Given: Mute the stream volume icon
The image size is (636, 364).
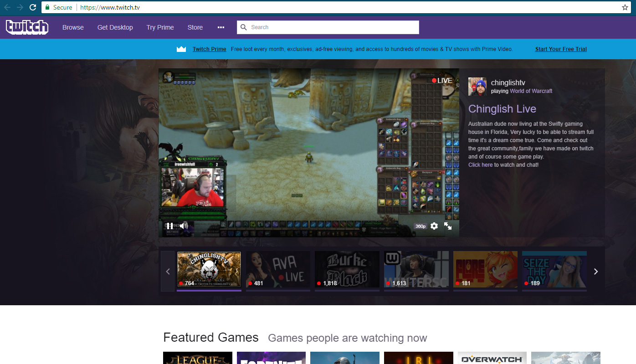Looking at the screenshot, I should 184,226.
